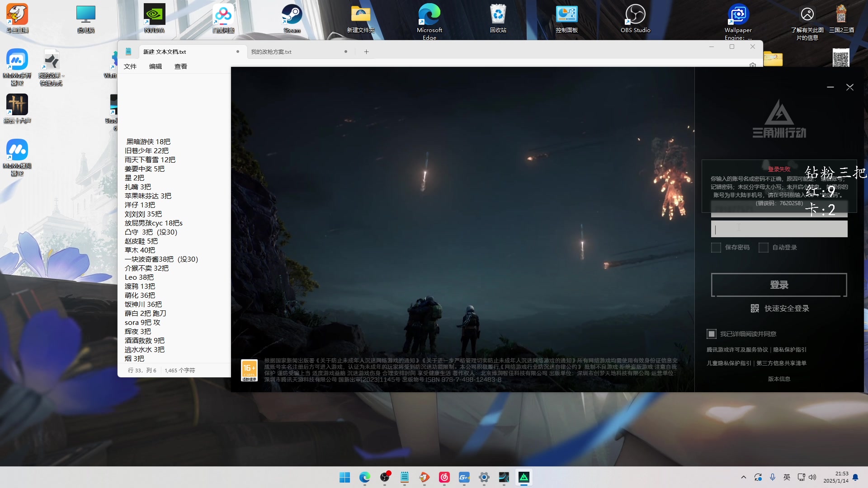
Task: Click the microphone icon in system tray
Action: (x=773, y=477)
